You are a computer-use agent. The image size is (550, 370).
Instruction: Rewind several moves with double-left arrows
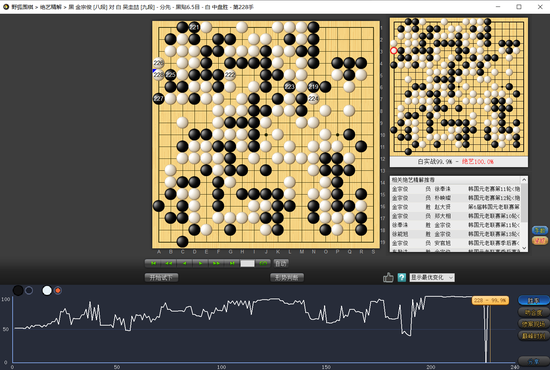(169, 263)
